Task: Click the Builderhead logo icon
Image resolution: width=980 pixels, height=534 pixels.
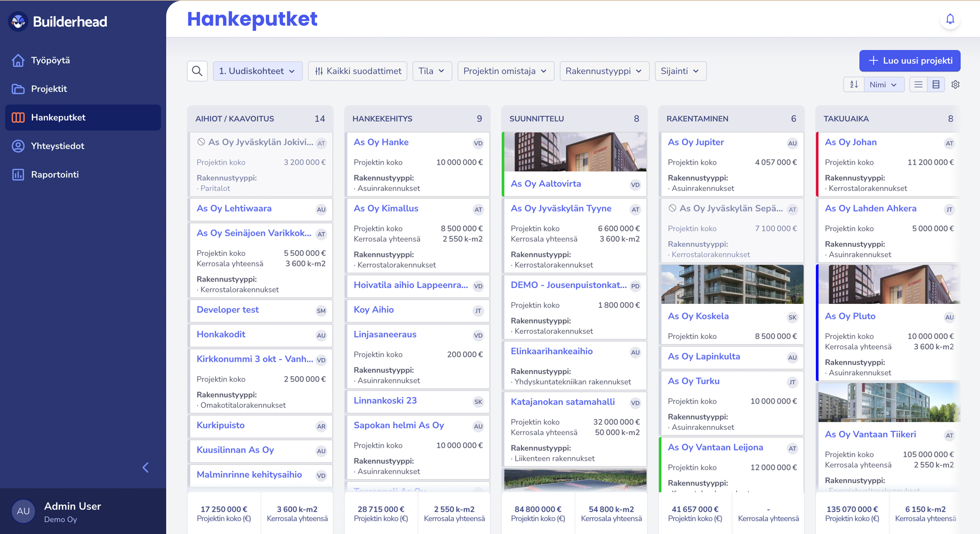Action: click(19, 21)
